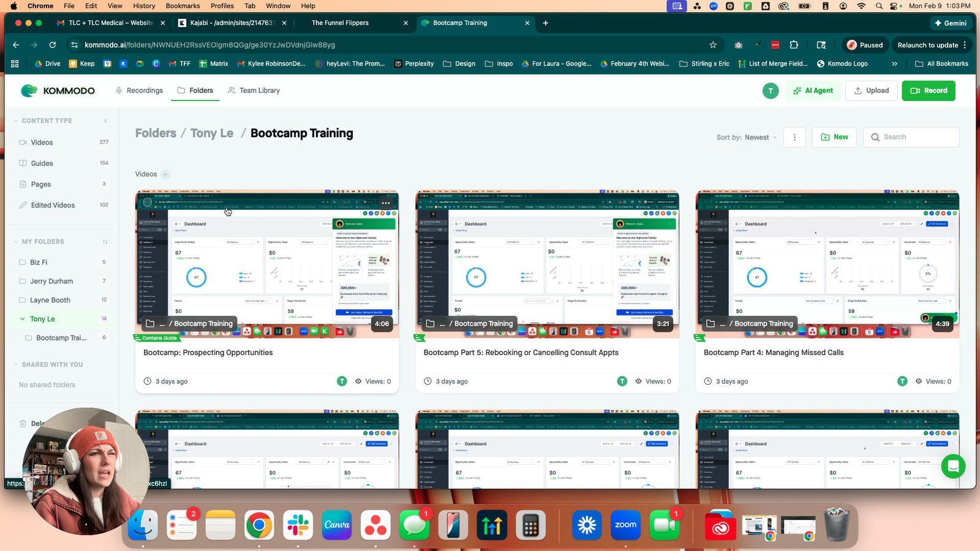Click into the Search field
The image size is (980, 551).
[911, 137]
